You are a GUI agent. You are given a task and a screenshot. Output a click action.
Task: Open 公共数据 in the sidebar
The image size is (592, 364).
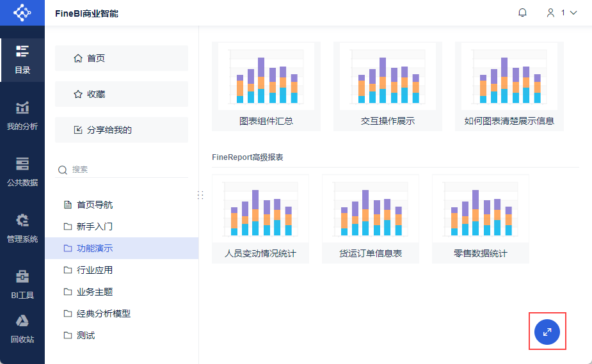point(22,172)
